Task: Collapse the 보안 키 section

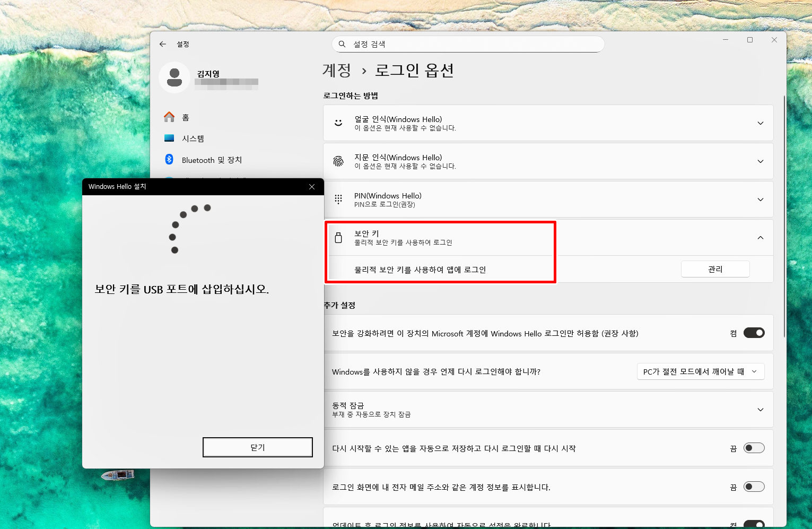Action: (x=760, y=238)
